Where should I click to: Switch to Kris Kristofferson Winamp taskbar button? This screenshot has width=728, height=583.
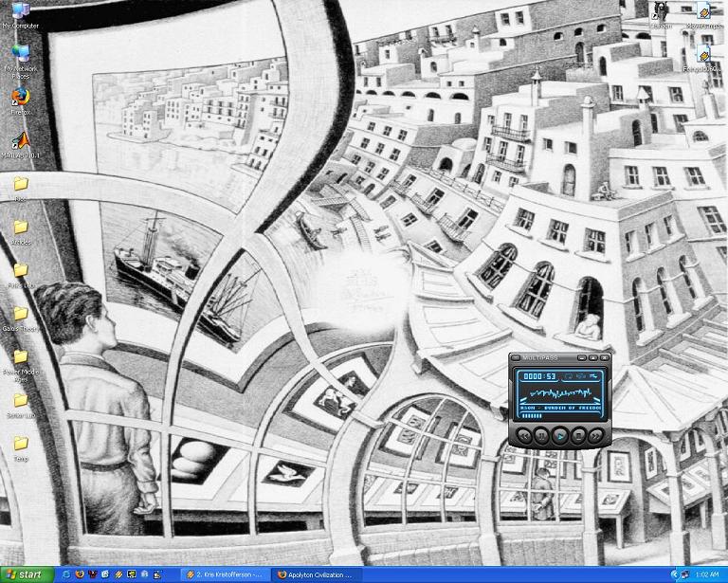[x=225, y=574]
